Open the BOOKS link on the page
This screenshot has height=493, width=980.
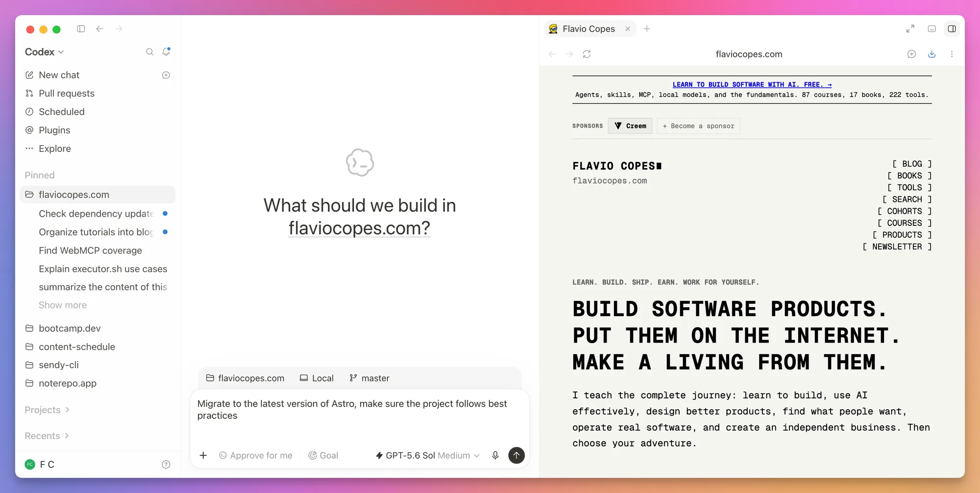(909, 175)
